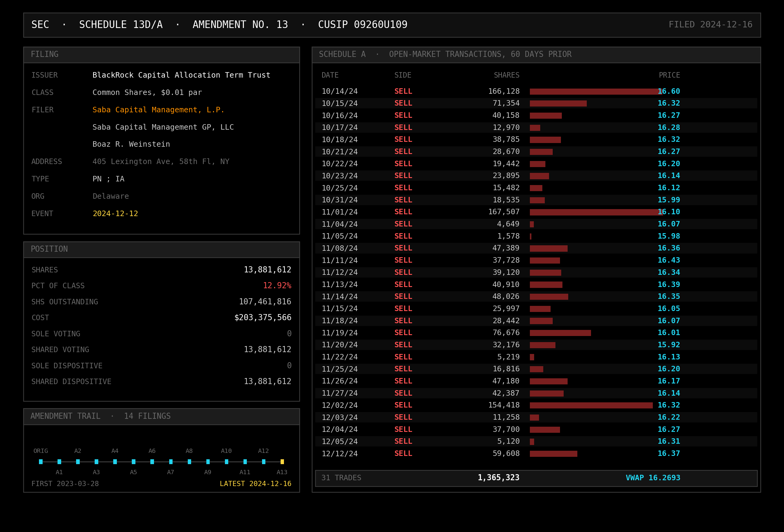
Task: Click the cost value $203,375,566
Action: (x=263, y=317)
